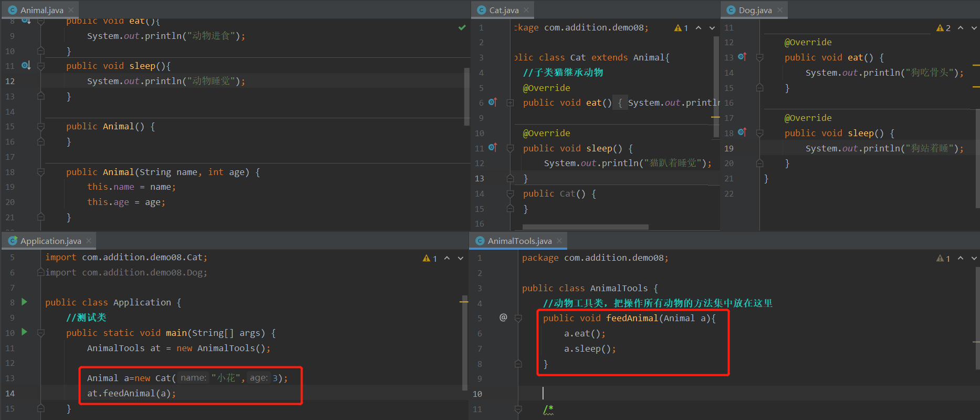The image size is (980, 420).
Task: Click 'at.feedAnimal(a);' in Application.java
Action: [131, 393]
